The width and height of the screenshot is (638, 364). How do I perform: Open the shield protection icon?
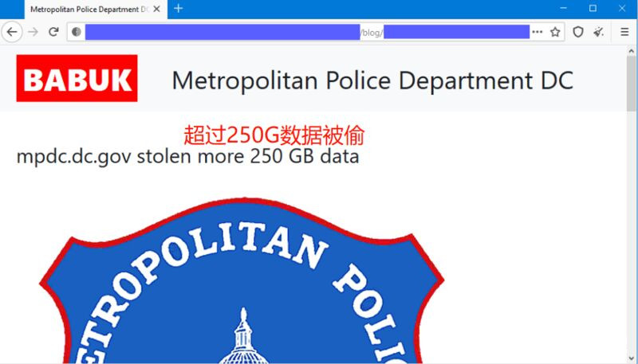coord(577,32)
